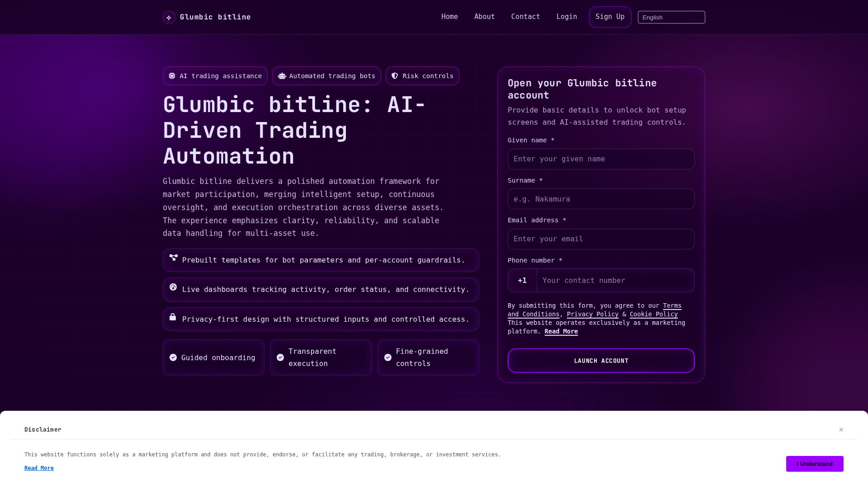
Task: Click the Risk controls tag
Action: (422, 76)
